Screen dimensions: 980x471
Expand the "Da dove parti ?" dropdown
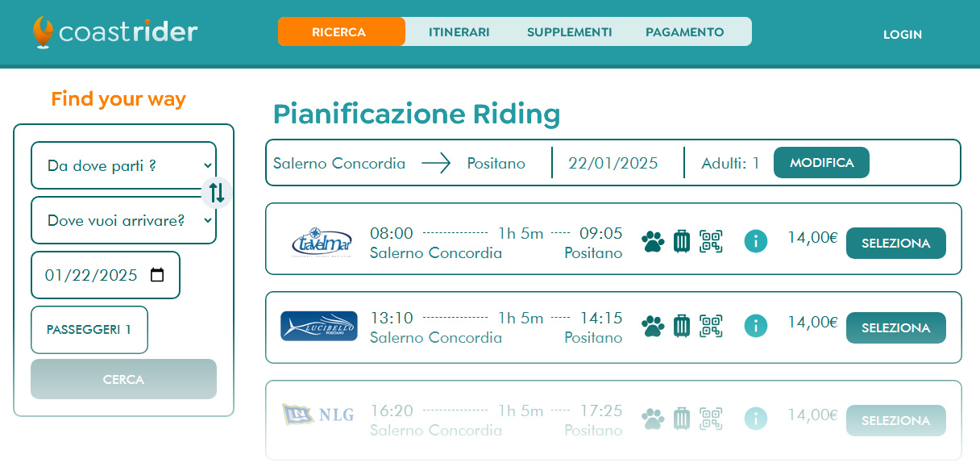click(123, 165)
